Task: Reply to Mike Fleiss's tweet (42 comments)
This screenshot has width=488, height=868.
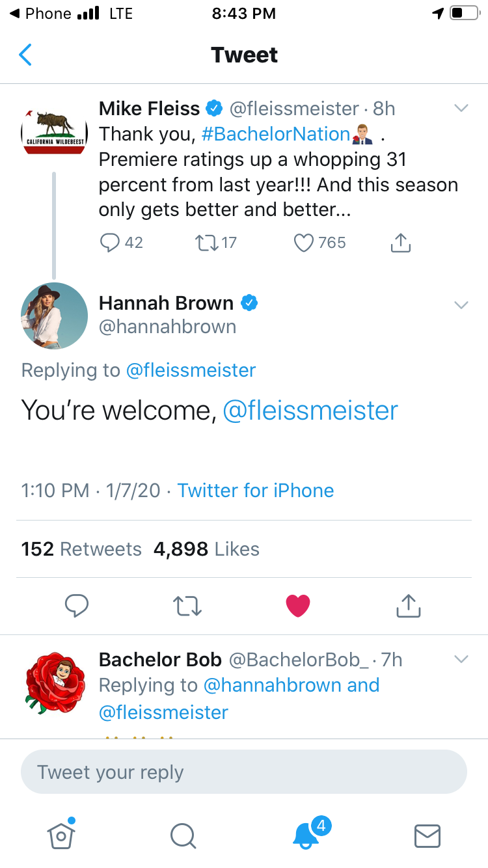Action: point(111,243)
